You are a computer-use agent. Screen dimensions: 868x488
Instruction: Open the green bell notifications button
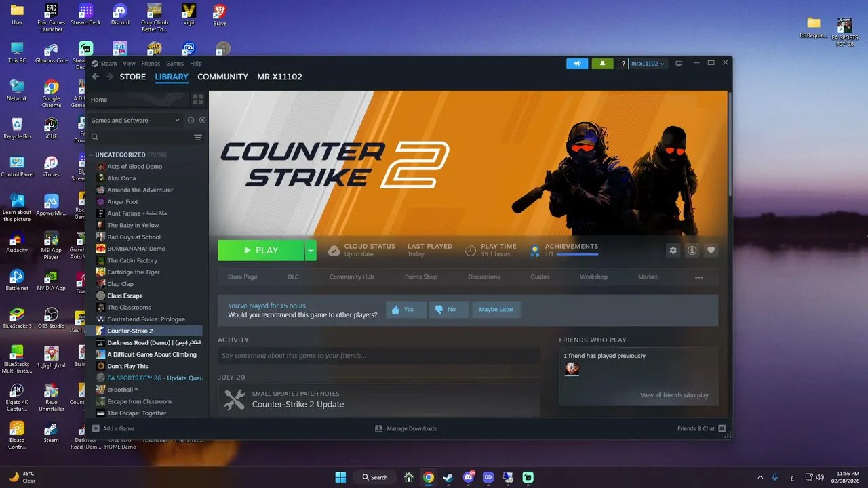(x=602, y=64)
